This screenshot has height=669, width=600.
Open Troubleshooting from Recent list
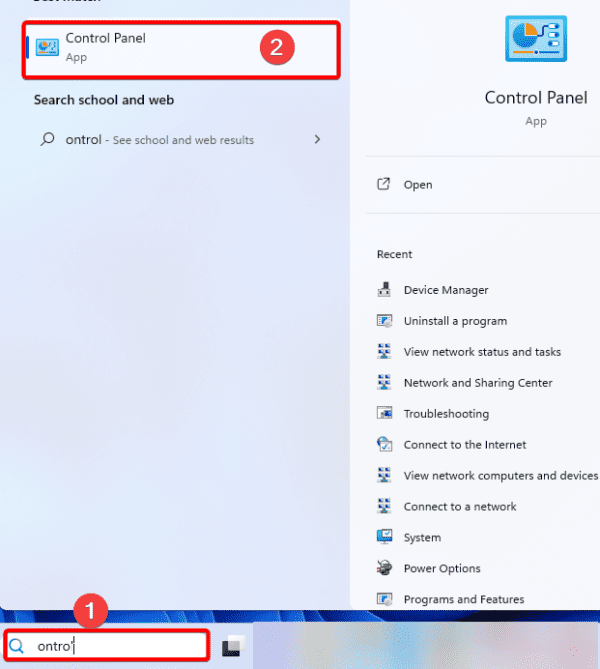tap(446, 414)
